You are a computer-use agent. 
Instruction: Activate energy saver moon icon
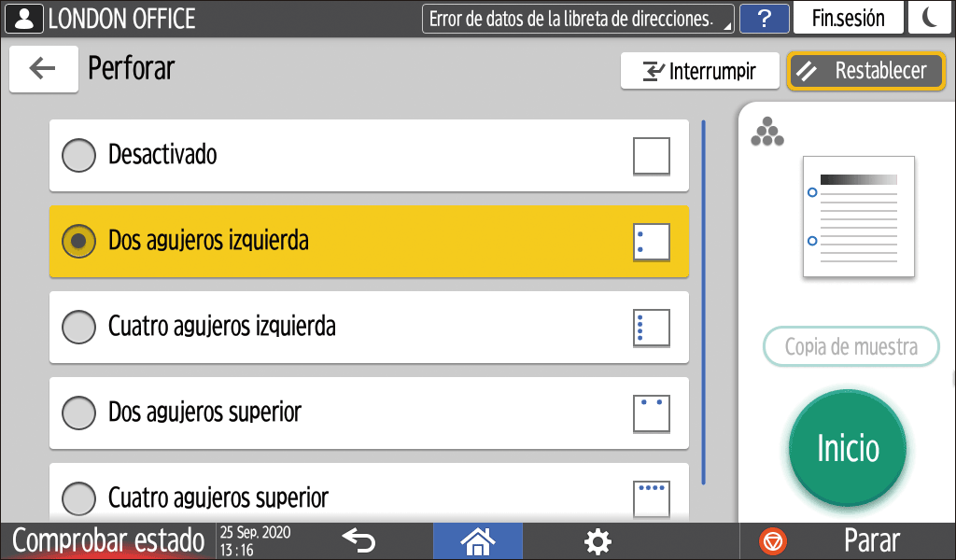(x=929, y=19)
